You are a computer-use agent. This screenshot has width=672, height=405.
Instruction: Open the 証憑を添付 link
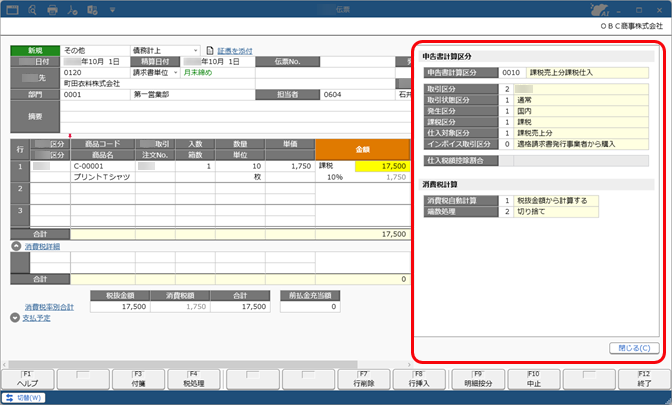(234, 51)
